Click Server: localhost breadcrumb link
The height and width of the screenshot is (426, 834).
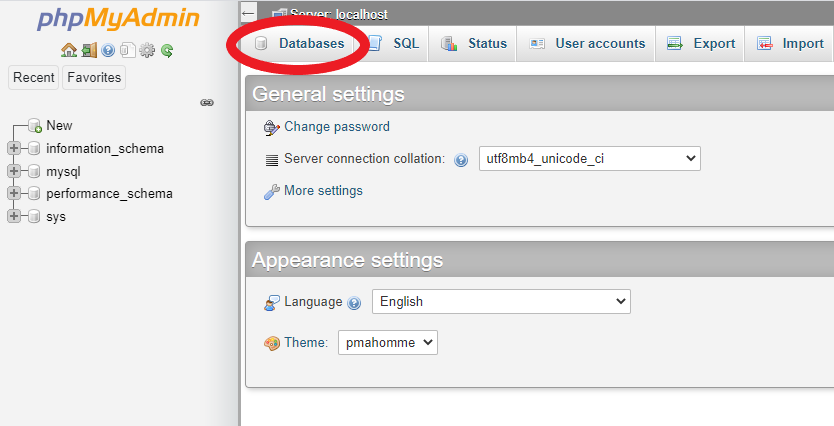[339, 15]
